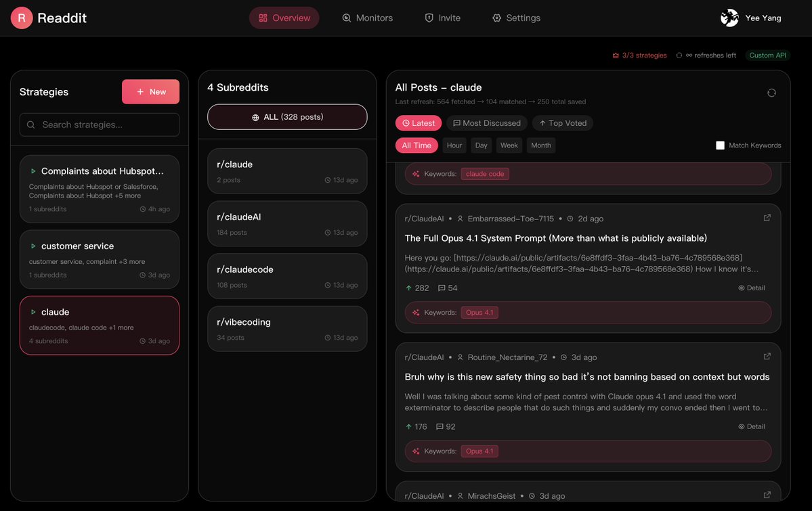
Task: Select All Time range filter
Action: click(416, 146)
